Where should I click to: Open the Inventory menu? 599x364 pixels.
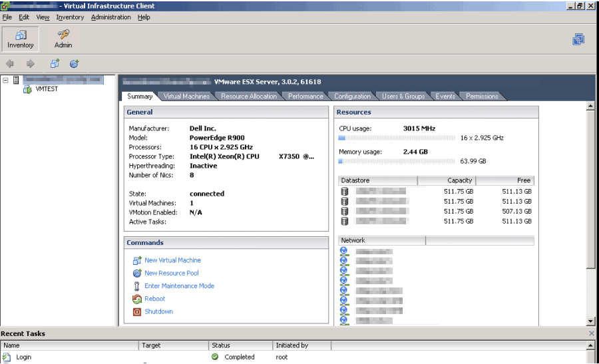pos(70,17)
